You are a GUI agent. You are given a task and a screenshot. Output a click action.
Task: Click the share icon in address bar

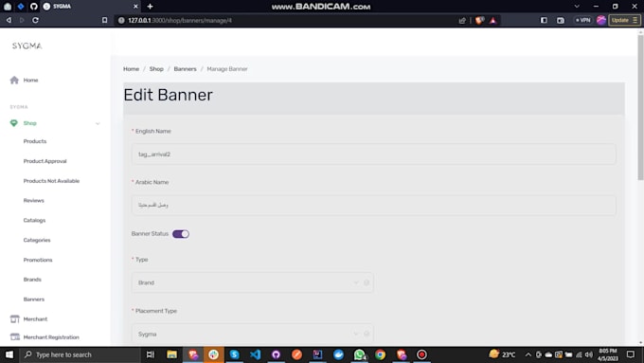point(462,20)
